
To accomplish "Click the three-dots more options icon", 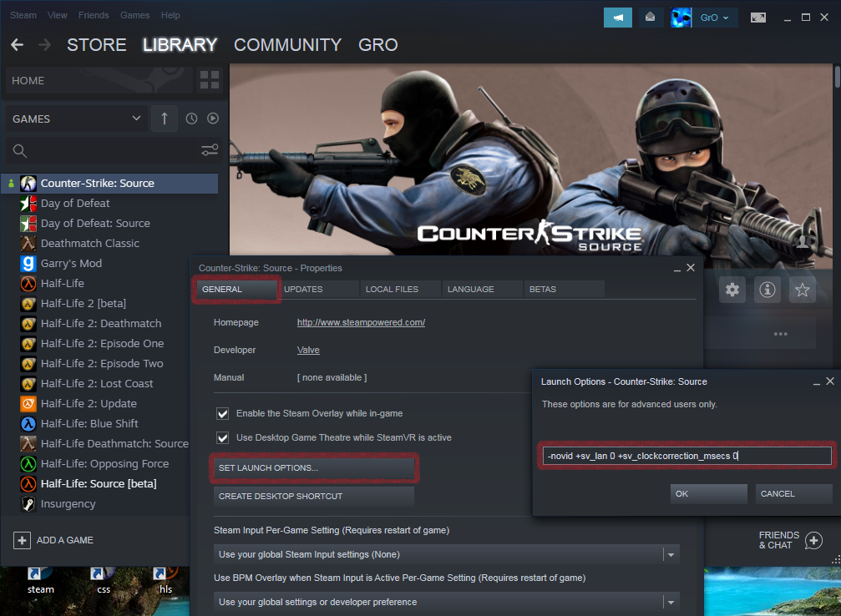I will [780, 334].
